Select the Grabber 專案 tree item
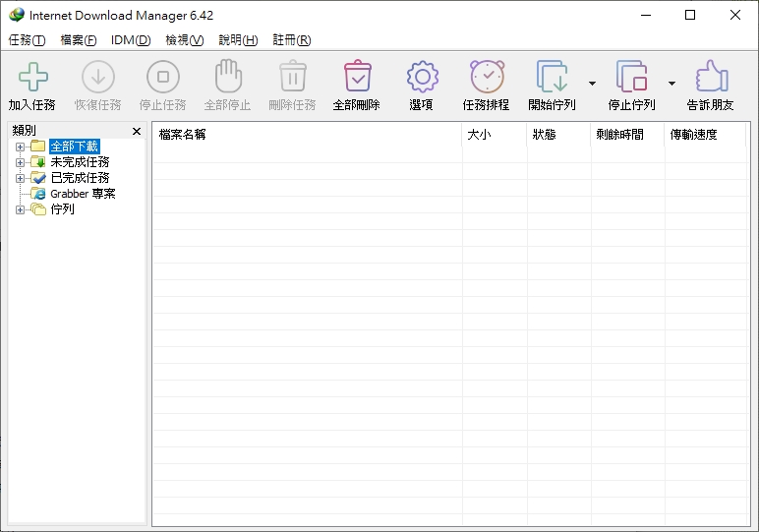 (83, 194)
